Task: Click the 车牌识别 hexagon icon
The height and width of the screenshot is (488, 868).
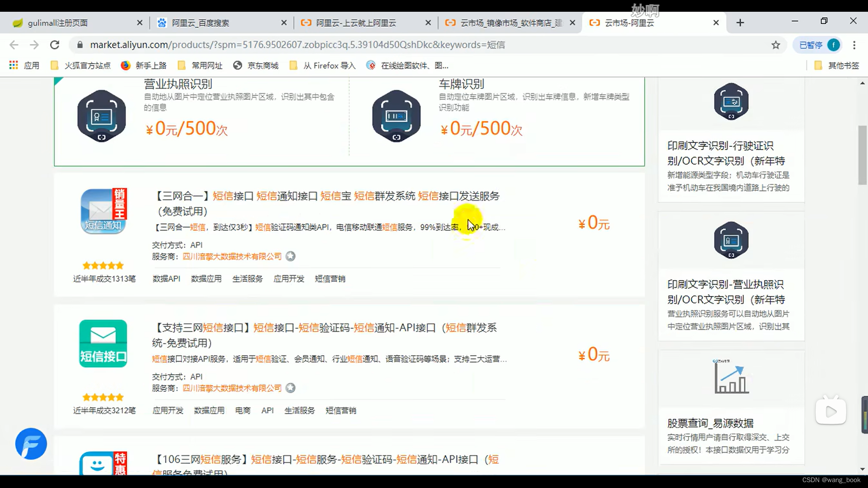Action: click(396, 116)
